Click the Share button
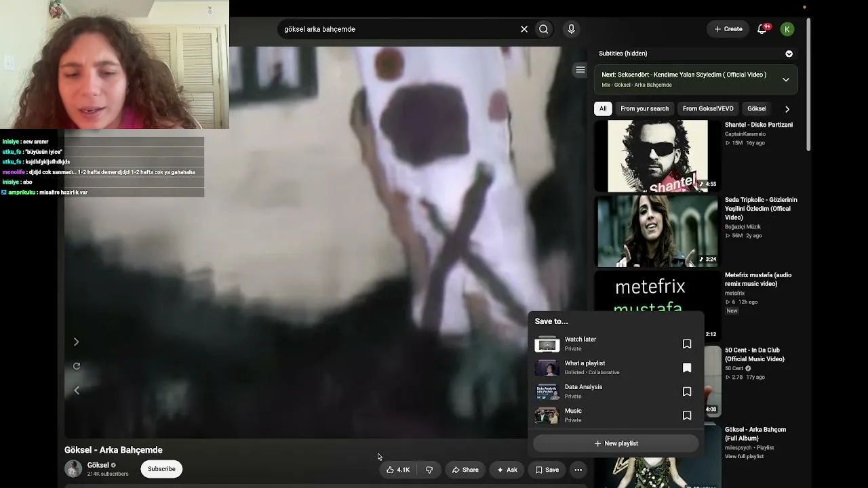This screenshot has height=488, width=868. 465,470
